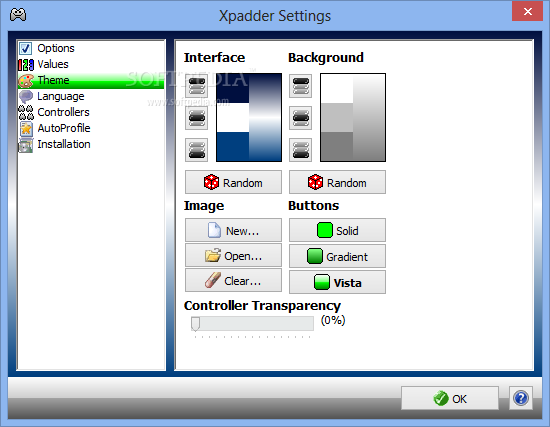Image resolution: width=550 pixels, height=427 pixels.
Task: Click the Background gray preview swatch
Action: click(x=353, y=118)
